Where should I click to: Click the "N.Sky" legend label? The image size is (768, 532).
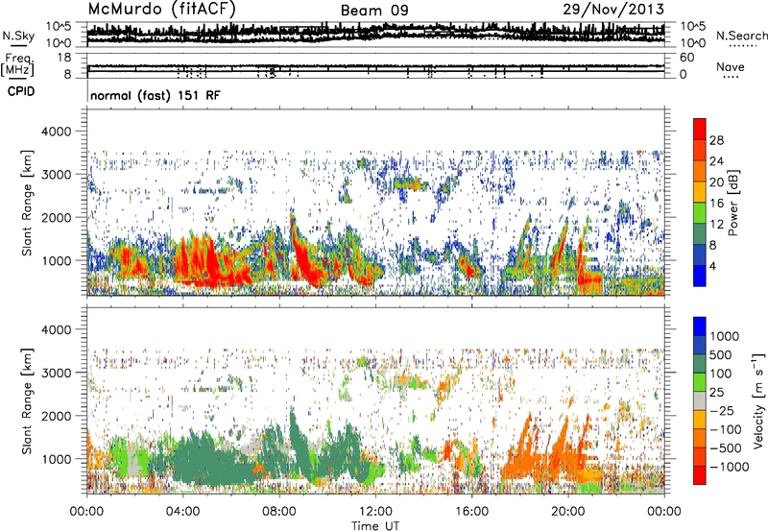tap(18, 36)
